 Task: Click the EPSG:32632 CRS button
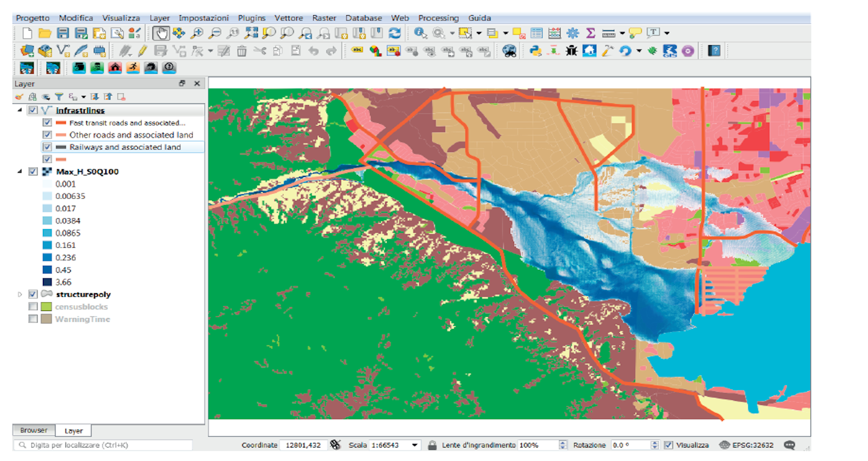[x=746, y=445]
